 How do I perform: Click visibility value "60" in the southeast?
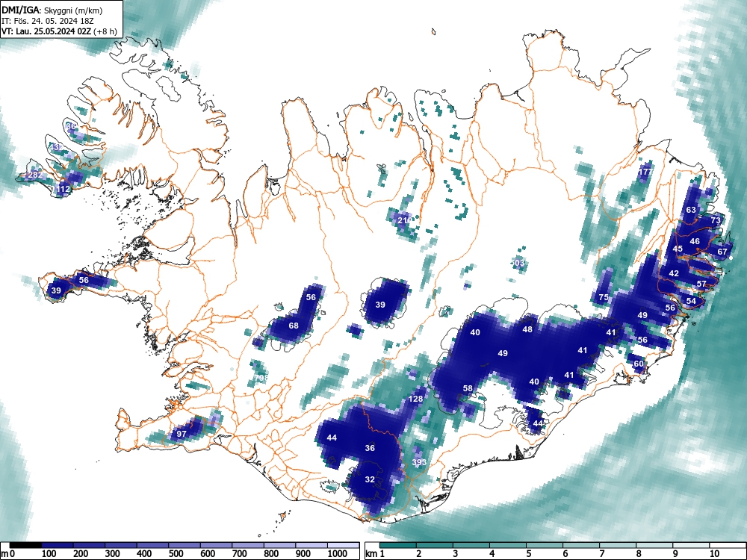(x=639, y=364)
